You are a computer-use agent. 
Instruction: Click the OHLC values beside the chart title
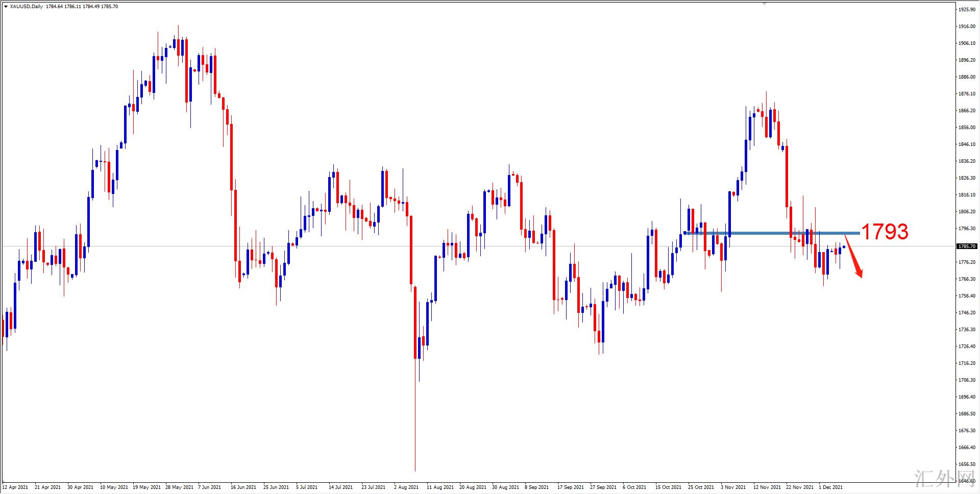[x=82, y=7]
